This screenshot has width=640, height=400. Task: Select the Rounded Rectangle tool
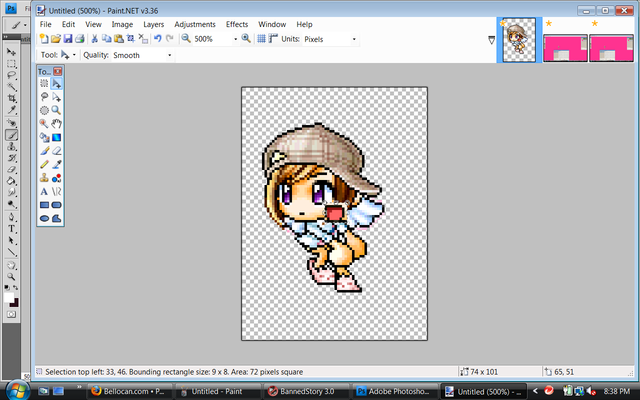pyautogui.click(x=56, y=205)
